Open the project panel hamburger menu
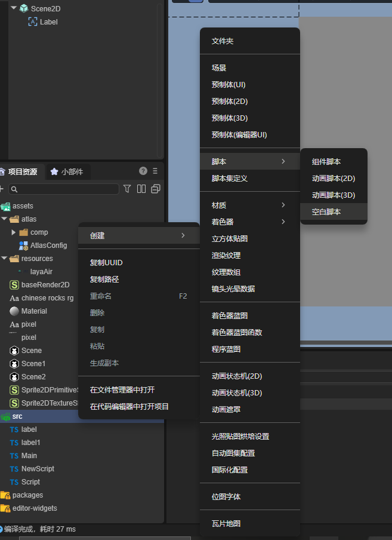Viewport: 392px width, 540px height. [x=155, y=171]
